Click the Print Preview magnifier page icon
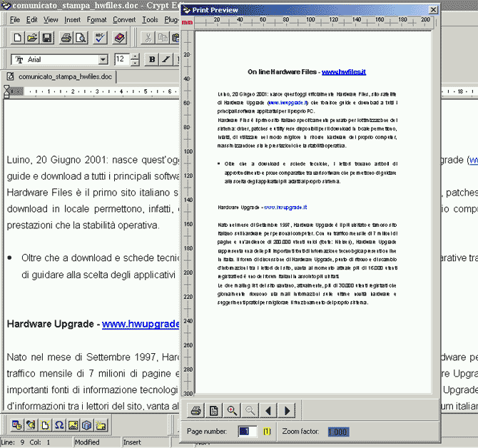This screenshot has width=478, height=448. pos(81,38)
